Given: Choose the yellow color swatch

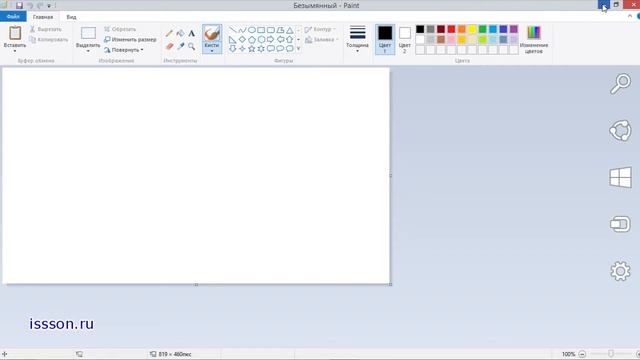Looking at the screenshot, I should click(472, 29).
